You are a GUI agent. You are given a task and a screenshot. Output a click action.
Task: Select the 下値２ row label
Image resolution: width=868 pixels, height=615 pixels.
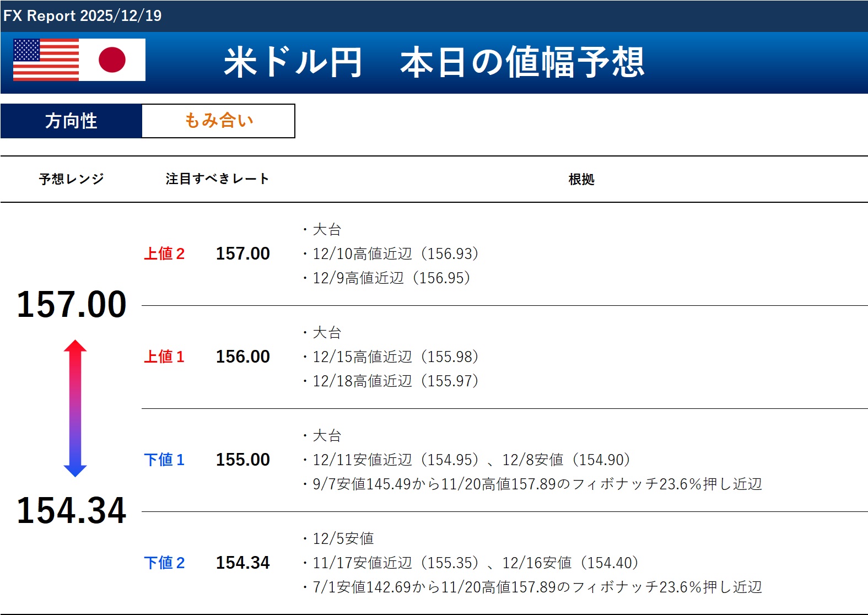pyautogui.click(x=164, y=563)
